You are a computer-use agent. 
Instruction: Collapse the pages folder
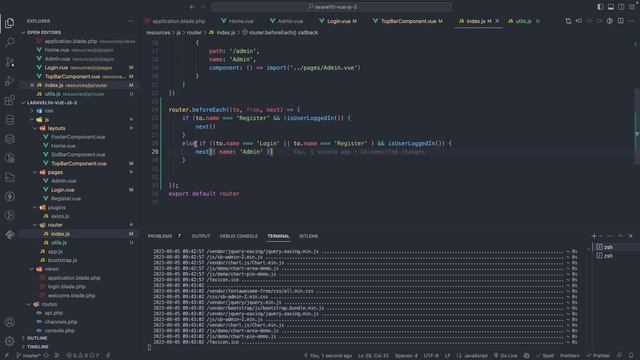[55, 172]
